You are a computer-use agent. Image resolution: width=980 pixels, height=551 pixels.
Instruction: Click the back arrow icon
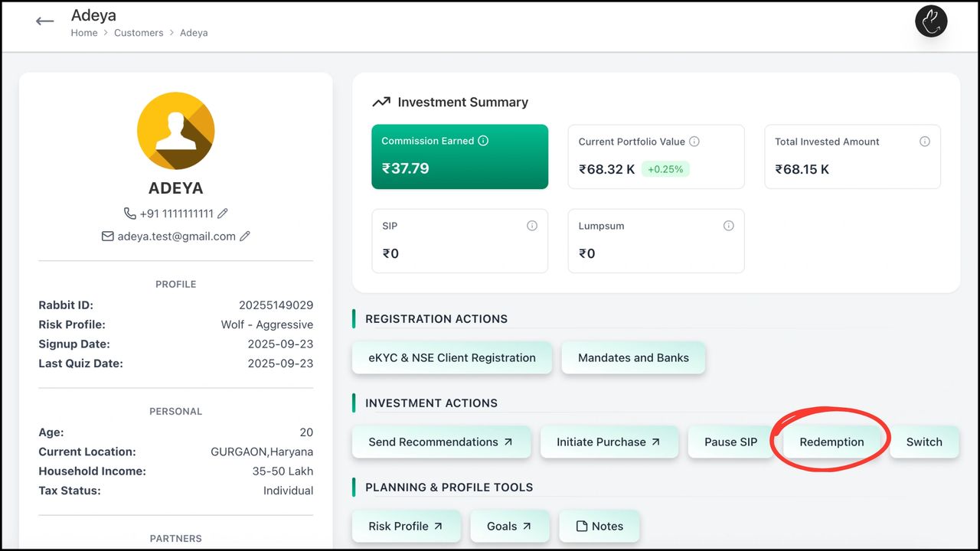45,21
